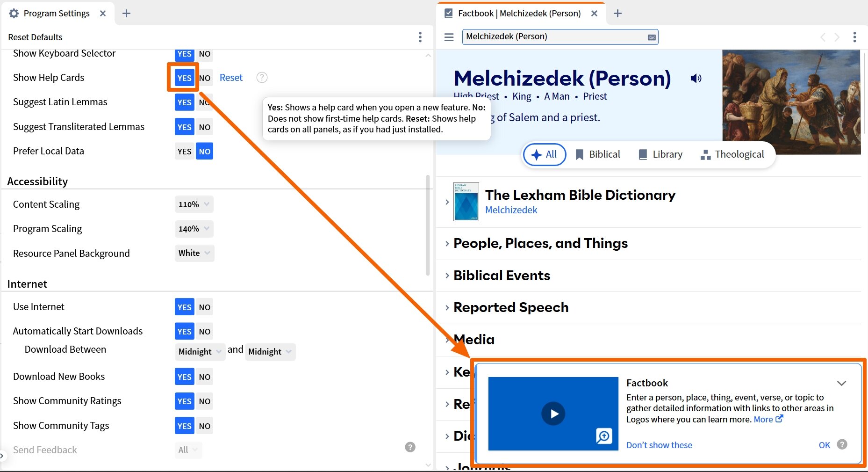Open the three-dot panel menu in Program Settings
Viewport: 868px width, 472px height.
click(x=420, y=37)
